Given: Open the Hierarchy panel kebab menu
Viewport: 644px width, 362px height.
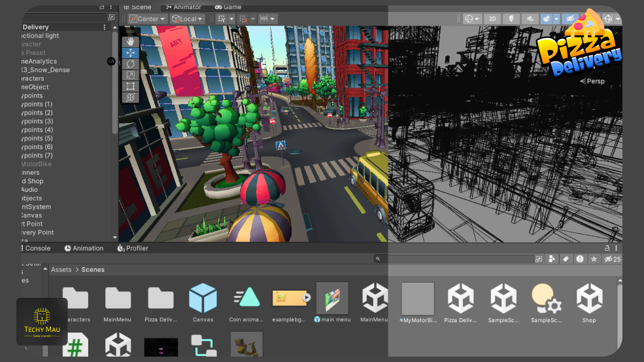Looking at the screenshot, I should point(111,7).
